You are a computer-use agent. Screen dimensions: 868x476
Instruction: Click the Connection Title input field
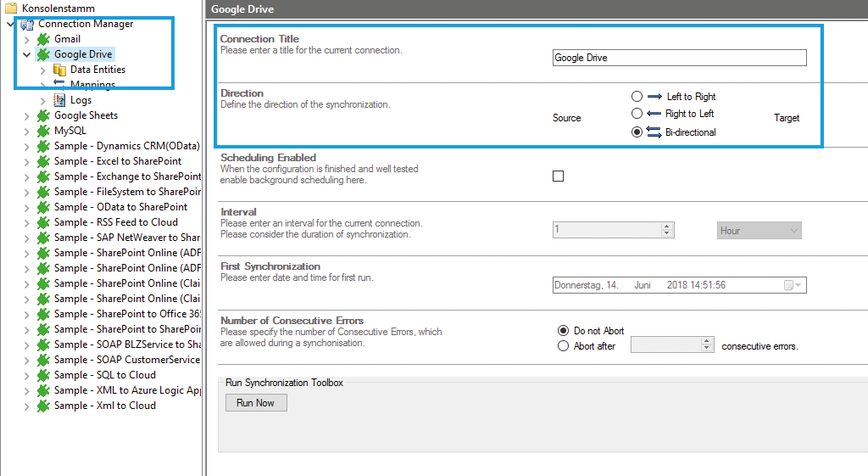point(679,58)
